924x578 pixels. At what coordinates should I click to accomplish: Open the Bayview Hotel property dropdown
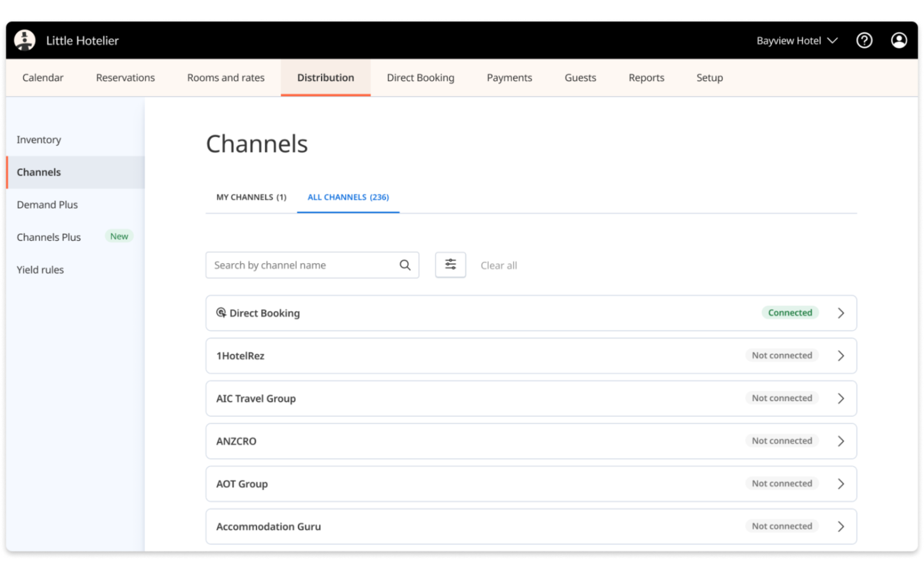797,41
